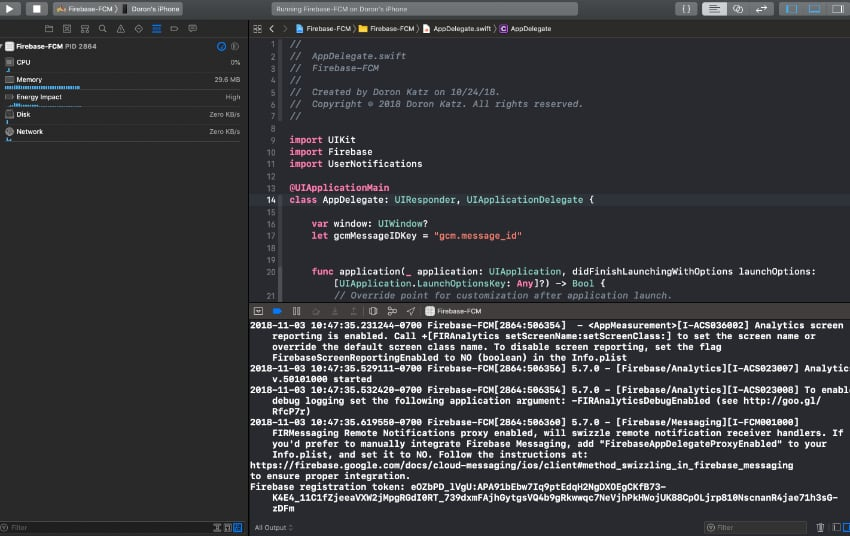Open the Firebase-FCM scheme selector
Image resolution: width=850 pixels, height=536 pixels.
pos(85,9)
